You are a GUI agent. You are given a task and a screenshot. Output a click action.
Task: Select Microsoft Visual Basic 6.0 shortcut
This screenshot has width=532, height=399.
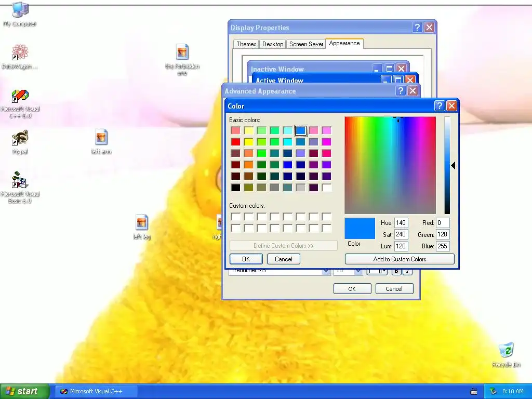[x=20, y=187]
